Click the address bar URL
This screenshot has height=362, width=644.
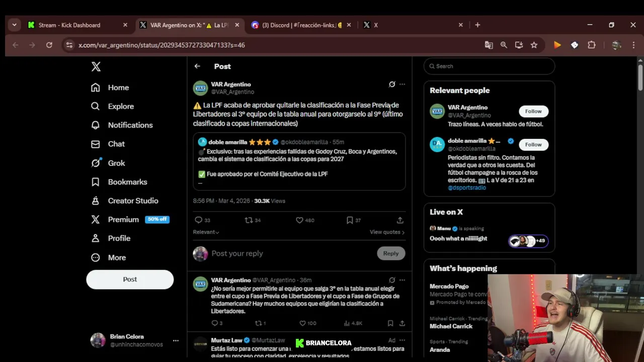click(162, 45)
